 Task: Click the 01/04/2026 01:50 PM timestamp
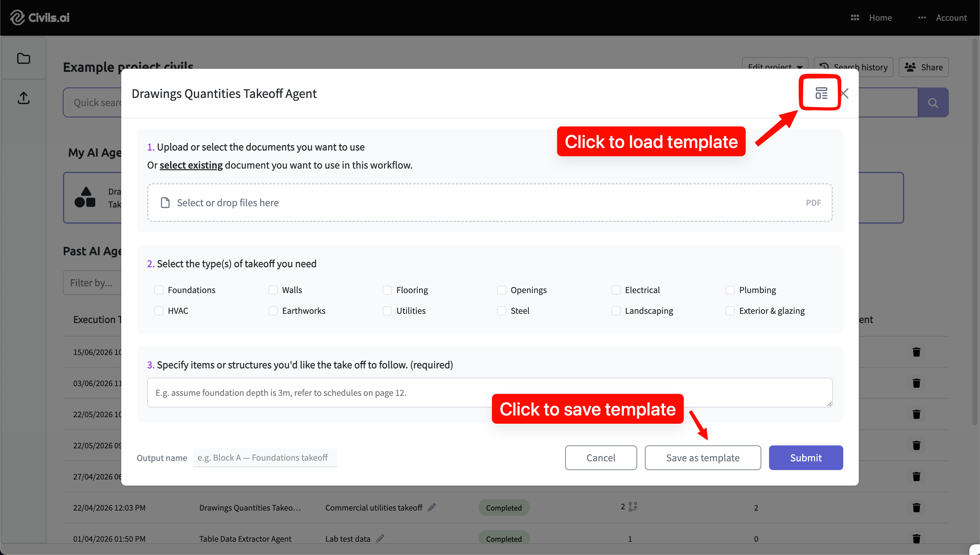click(109, 538)
